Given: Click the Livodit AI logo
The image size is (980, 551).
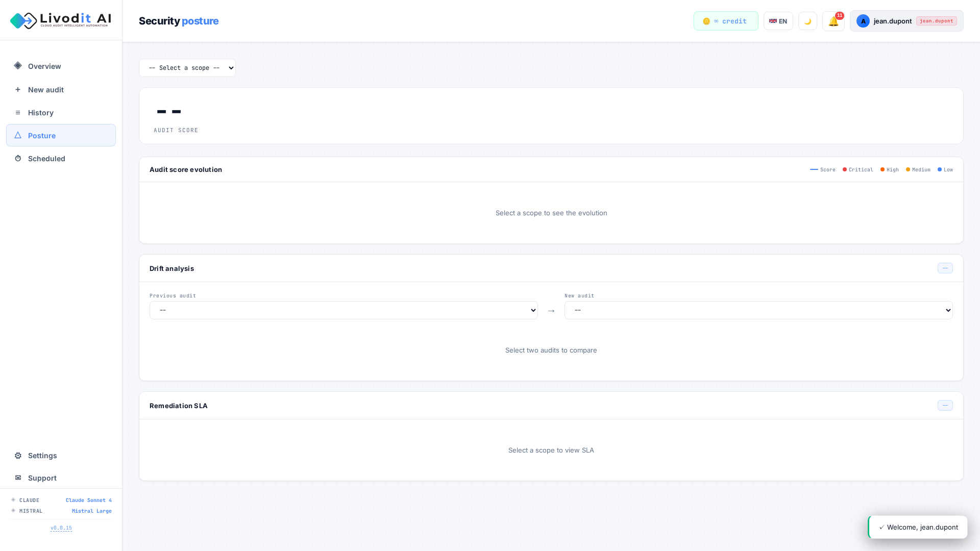Looking at the screenshot, I should (61, 20).
